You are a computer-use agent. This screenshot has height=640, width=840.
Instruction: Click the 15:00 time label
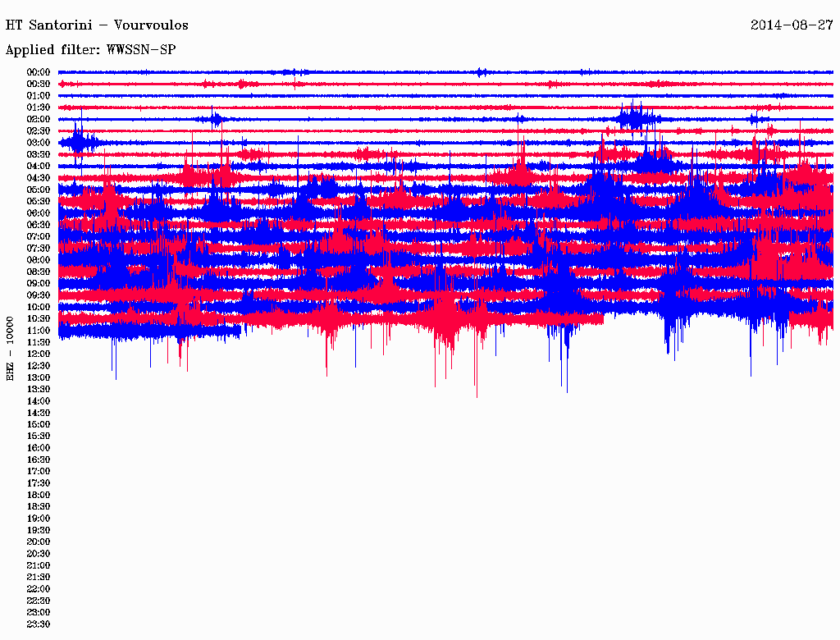tap(39, 424)
